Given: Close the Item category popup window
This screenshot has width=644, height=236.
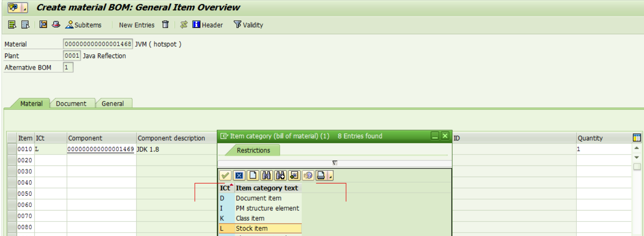Looking at the screenshot, I should tap(444, 136).
